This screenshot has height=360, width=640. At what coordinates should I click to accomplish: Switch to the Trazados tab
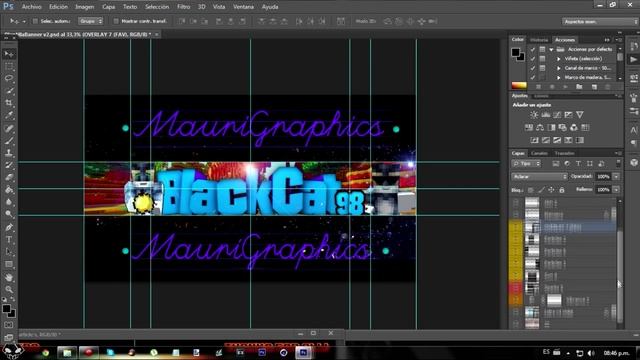pyautogui.click(x=564, y=153)
